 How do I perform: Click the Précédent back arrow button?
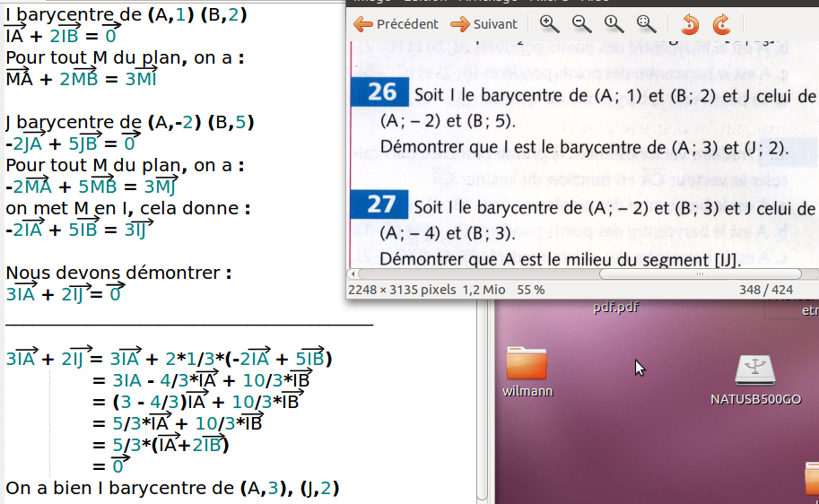396,24
